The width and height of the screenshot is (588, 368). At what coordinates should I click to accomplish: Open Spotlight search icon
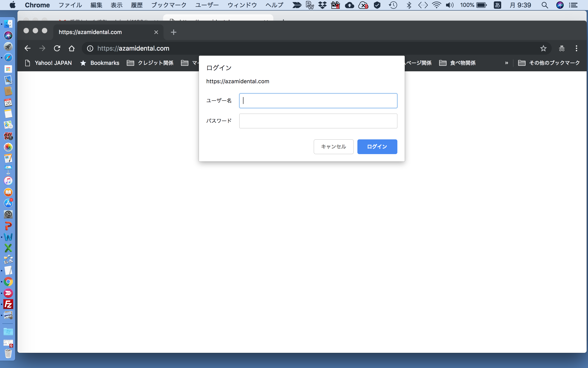(x=545, y=5)
